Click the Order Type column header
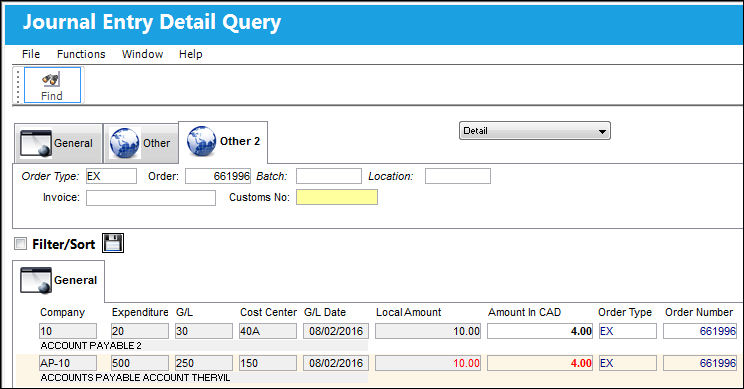This screenshot has width=744, height=389. pos(625,313)
